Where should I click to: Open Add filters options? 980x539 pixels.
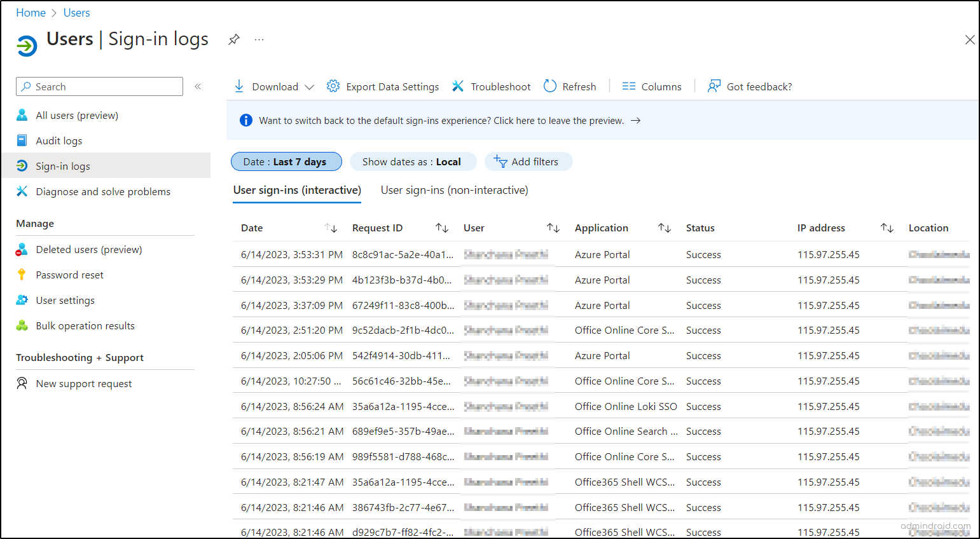point(528,161)
